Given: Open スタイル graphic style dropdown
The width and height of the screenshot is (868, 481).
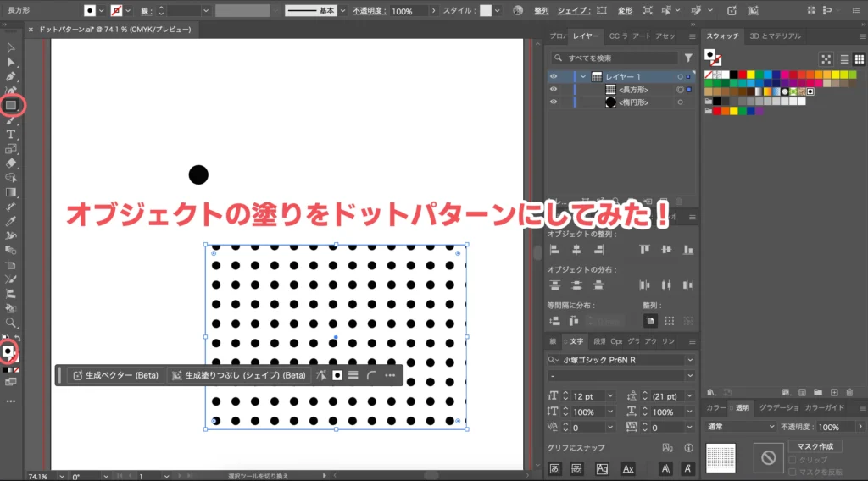Looking at the screenshot, I should point(497,10).
